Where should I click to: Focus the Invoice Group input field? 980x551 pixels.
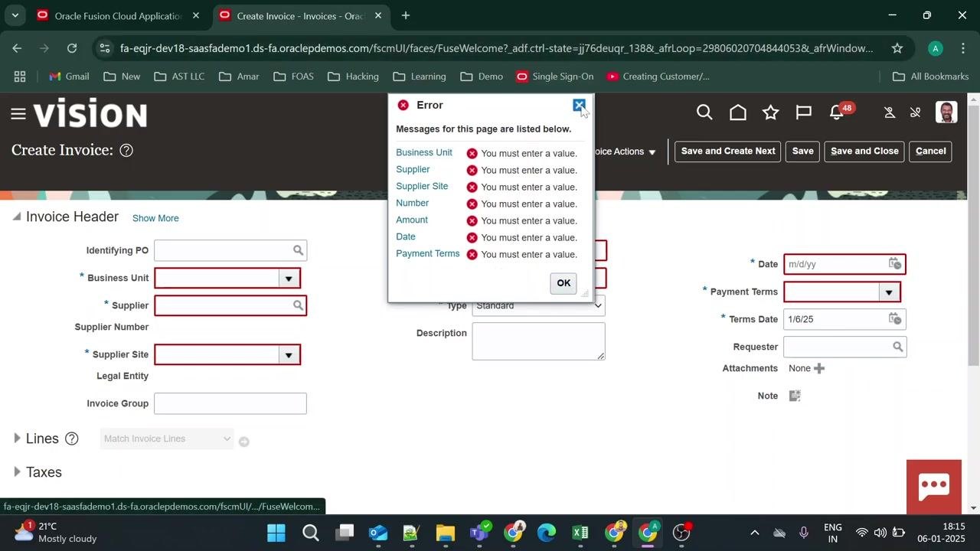[230, 403]
